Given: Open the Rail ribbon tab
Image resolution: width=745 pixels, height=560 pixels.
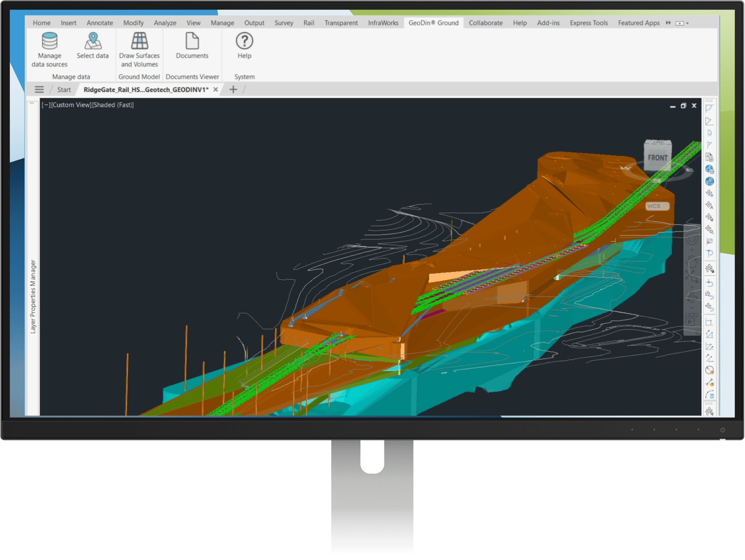Looking at the screenshot, I should coord(309,23).
